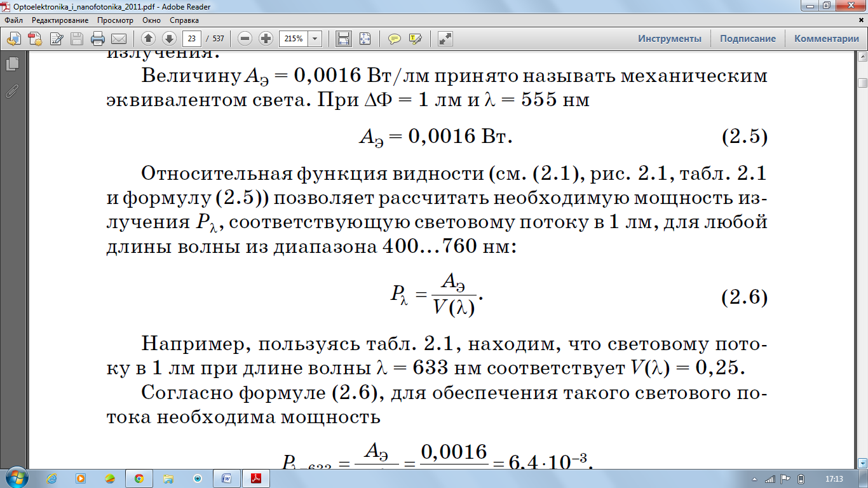Click Adobe Reader taskbar button

[255, 478]
